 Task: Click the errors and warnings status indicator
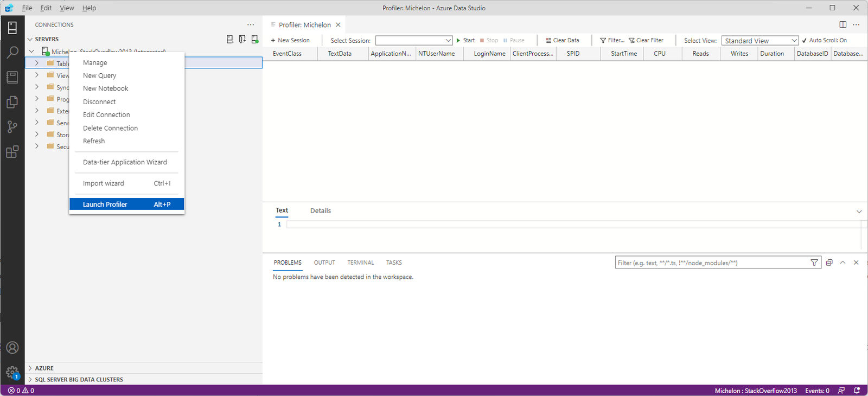21,391
